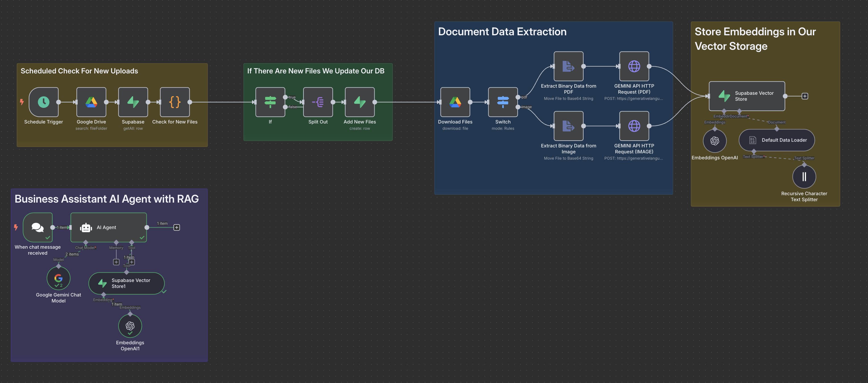This screenshot has height=383, width=868.
Task: Click the Switch node image output connector
Action: coord(518,107)
